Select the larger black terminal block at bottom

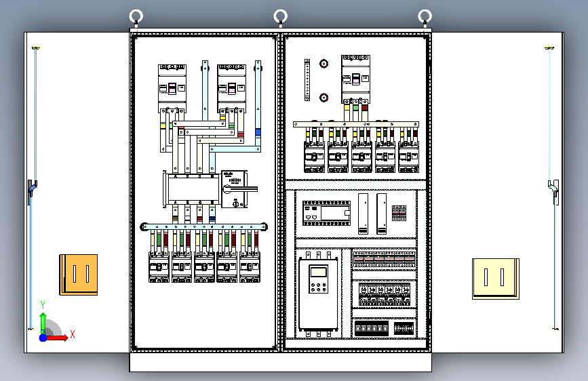pyautogui.click(x=371, y=328)
